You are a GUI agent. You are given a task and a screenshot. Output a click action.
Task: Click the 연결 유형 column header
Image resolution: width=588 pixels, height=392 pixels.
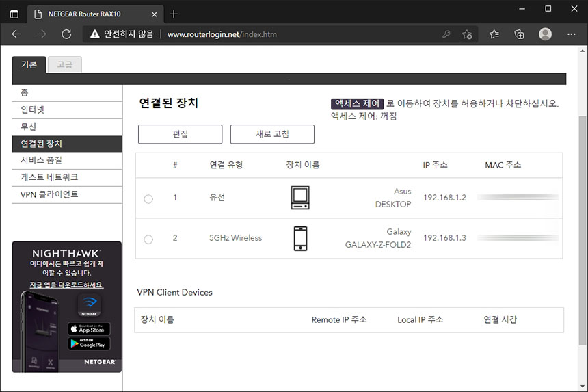pyautogui.click(x=226, y=165)
